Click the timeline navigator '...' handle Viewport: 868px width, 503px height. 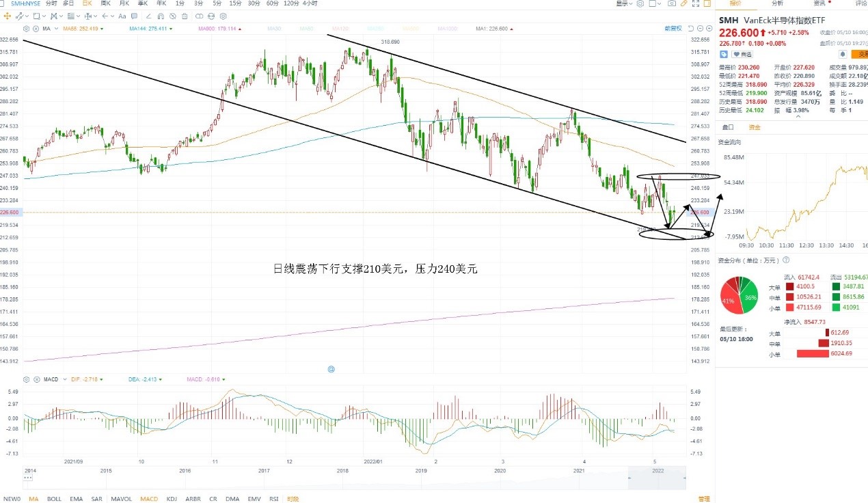pos(27,478)
